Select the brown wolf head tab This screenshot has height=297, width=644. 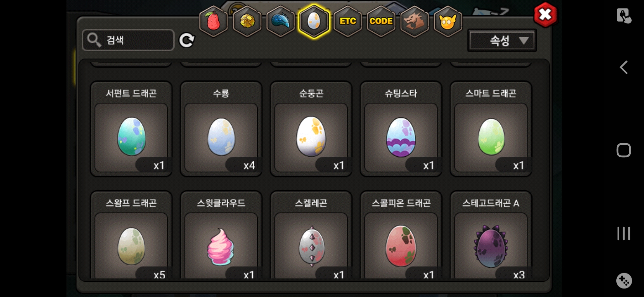coord(414,21)
